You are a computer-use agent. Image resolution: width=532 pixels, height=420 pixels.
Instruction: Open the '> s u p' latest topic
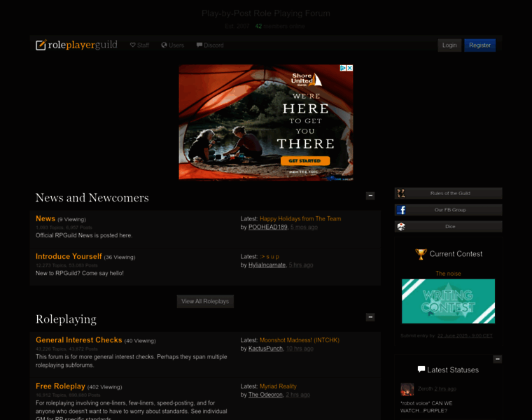(x=269, y=257)
